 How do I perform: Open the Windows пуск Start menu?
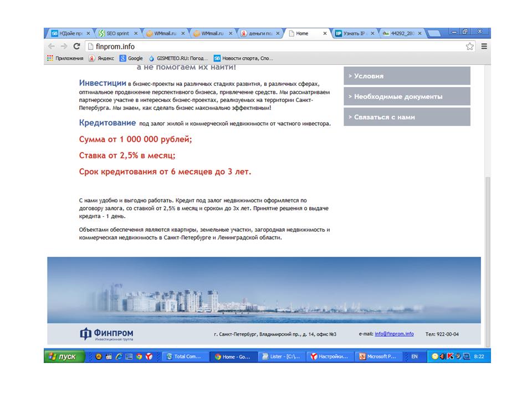(x=64, y=356)
